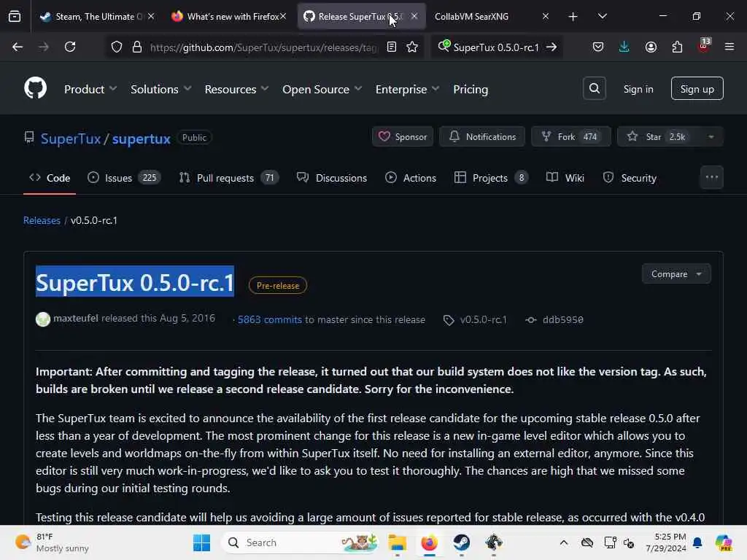
Task: Open the Pocket save icon
Action: [598, 47]
